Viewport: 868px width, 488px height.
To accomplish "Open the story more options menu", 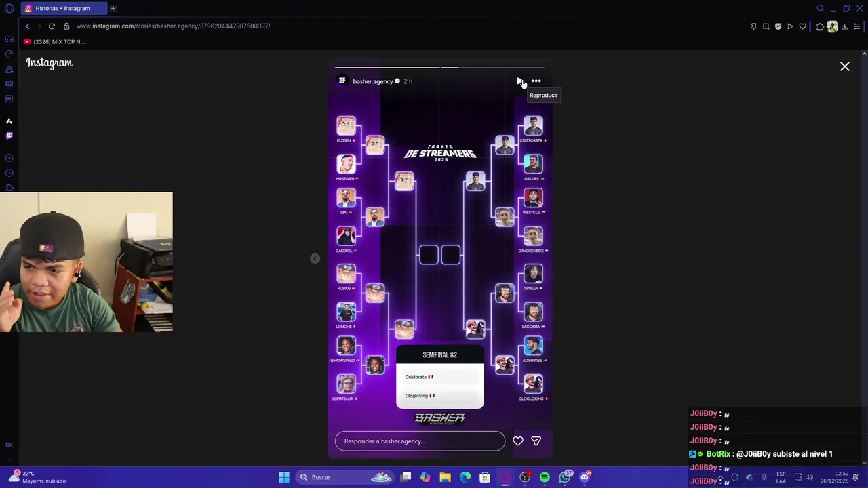I will tap(536, 81).
